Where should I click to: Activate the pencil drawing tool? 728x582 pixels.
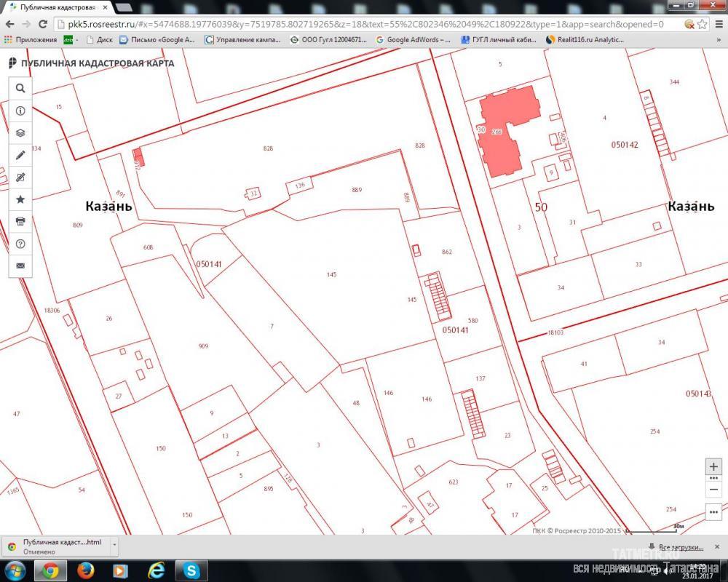click(x=20, y=155)
